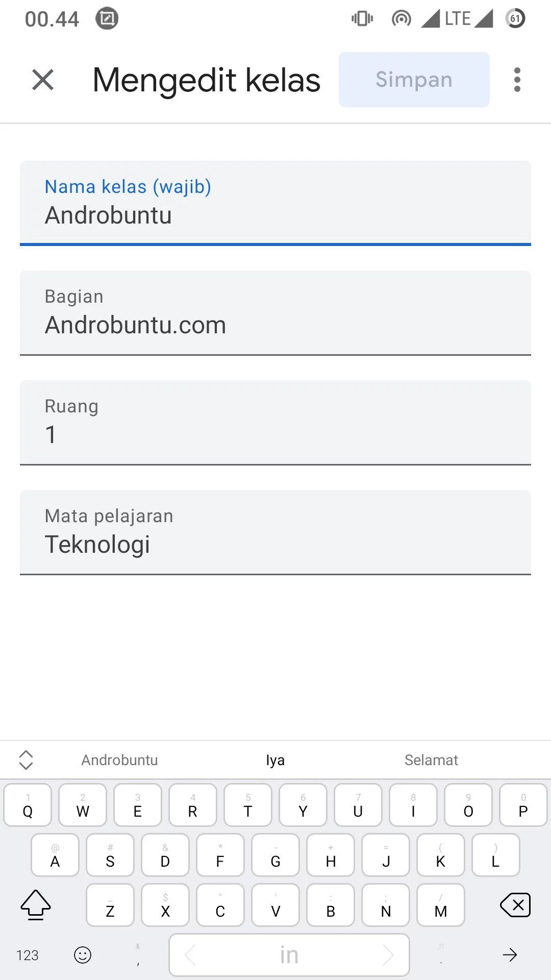
Task: Select the 'Androbuntu' keyboard suggestion
Action: (119, 760)
